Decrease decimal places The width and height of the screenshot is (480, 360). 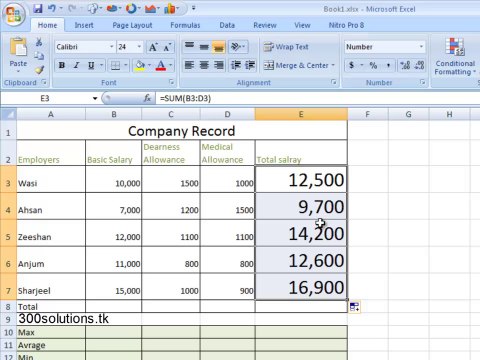click(x=419, y=65)
